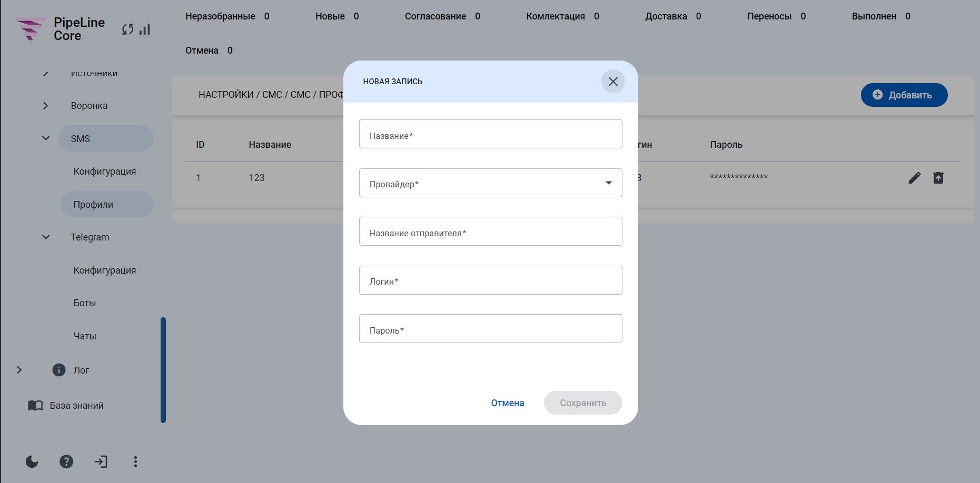Expand the Воронка section chevron
Viewport: 980px width, 483px height.
[45, 106]
